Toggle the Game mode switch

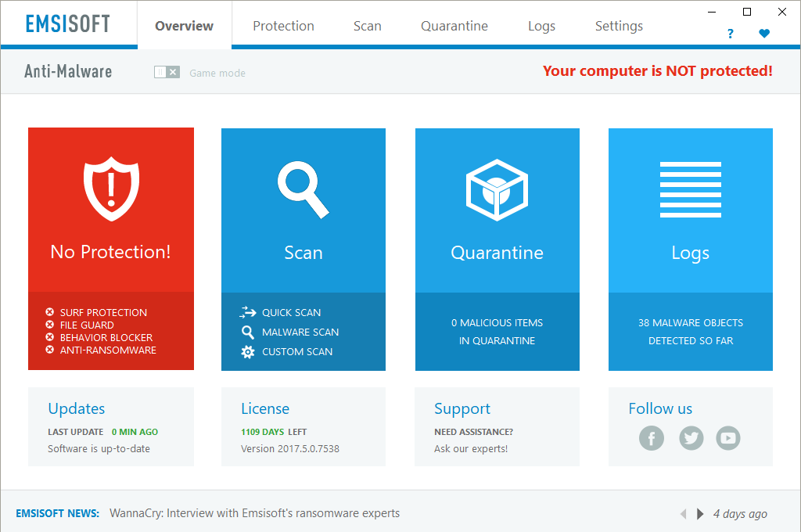[167, 73]
